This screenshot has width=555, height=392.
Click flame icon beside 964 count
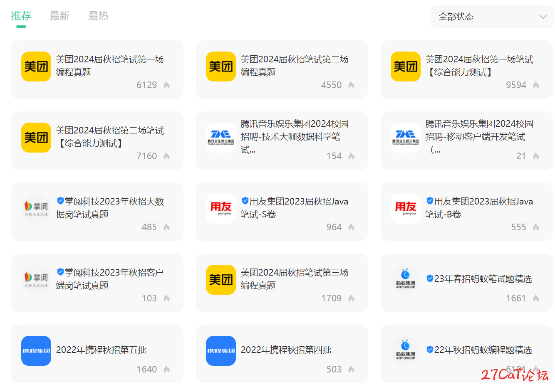pos(351,227)
